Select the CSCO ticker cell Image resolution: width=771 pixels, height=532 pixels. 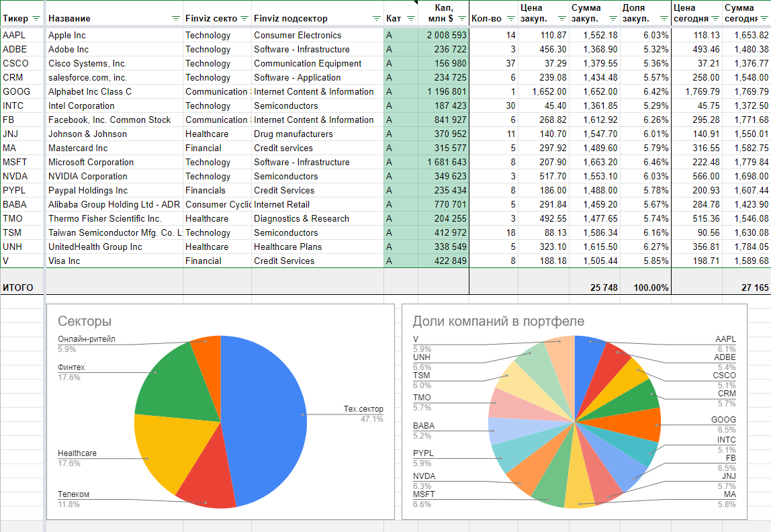[22, 63]
